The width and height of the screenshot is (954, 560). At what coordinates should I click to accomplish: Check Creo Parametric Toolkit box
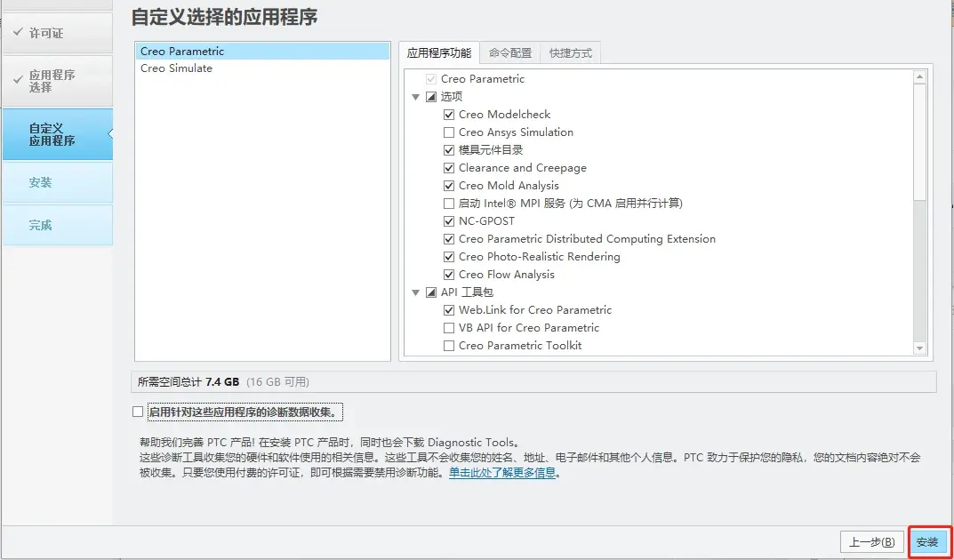click(449, 346)
